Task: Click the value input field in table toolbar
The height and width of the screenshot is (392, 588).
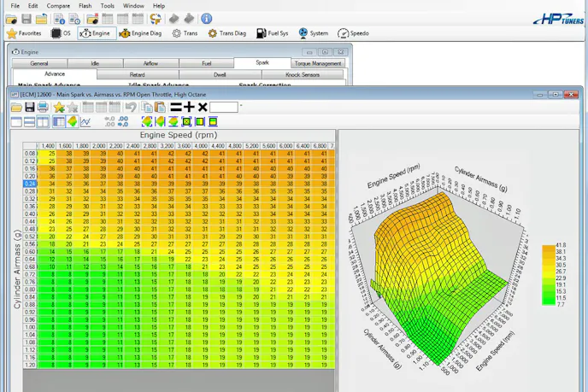Action: click(x=223, y=108)
